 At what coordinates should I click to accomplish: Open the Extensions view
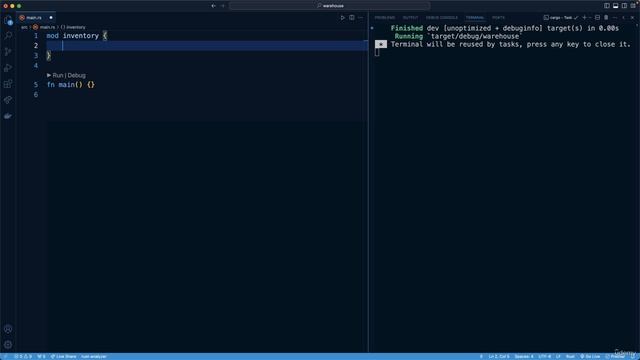[x=8, y=84]
